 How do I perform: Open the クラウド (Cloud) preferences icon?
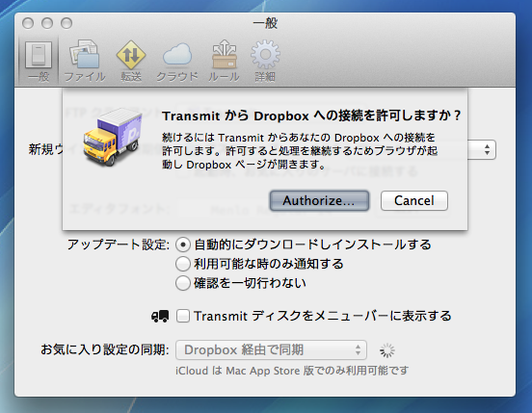tap(176, 60)
